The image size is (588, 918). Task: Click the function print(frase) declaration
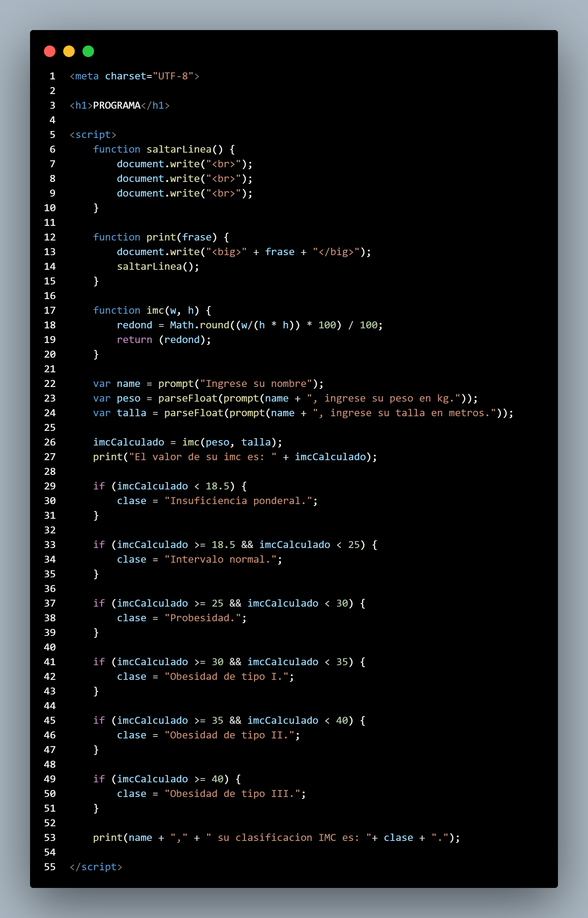tap(161, 237)
